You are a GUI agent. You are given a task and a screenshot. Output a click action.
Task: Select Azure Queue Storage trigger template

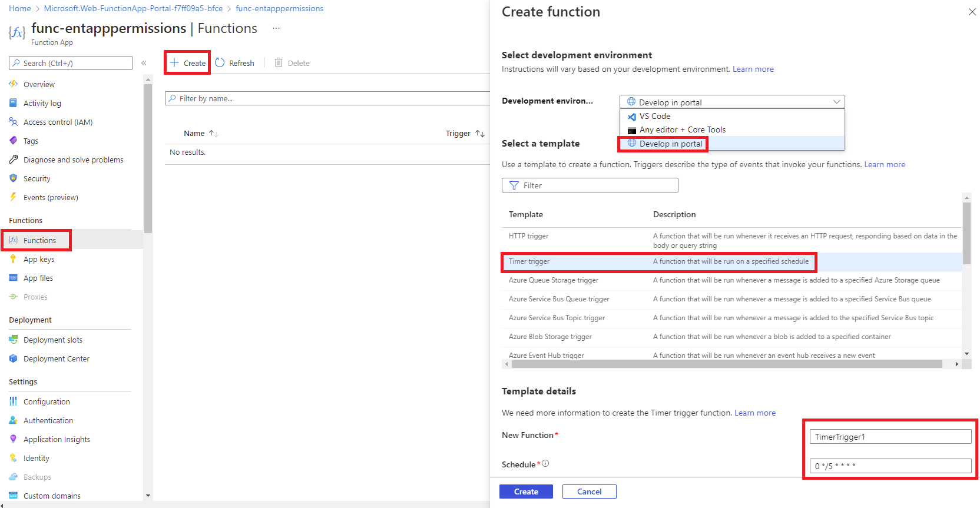[x=731, y=280]
